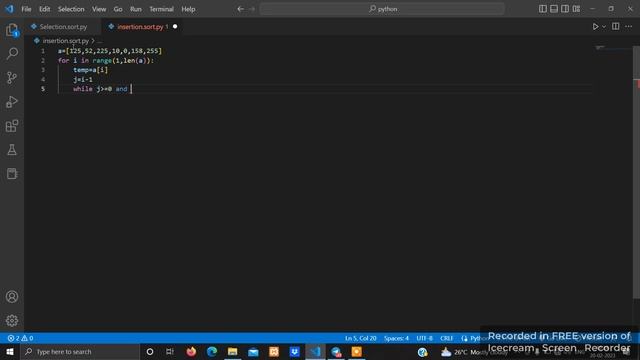Click insertion.sort.py in the breadcrumb
This screenshot has width=640, height=360.
[65, 41]
